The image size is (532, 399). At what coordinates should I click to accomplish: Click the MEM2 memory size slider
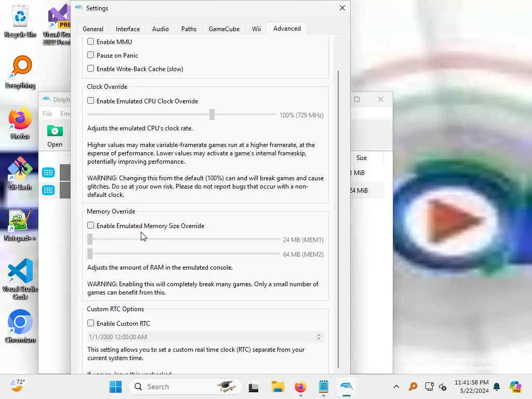183,254
